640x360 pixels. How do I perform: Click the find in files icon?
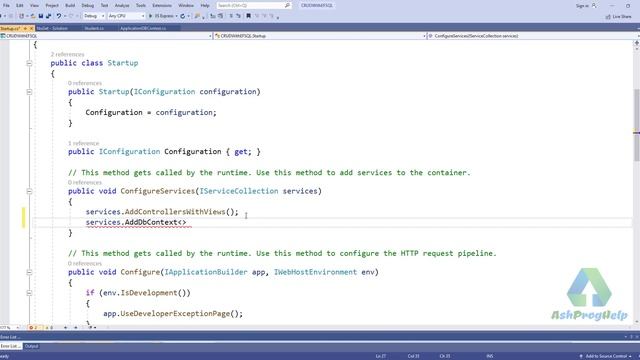(198, 16)
